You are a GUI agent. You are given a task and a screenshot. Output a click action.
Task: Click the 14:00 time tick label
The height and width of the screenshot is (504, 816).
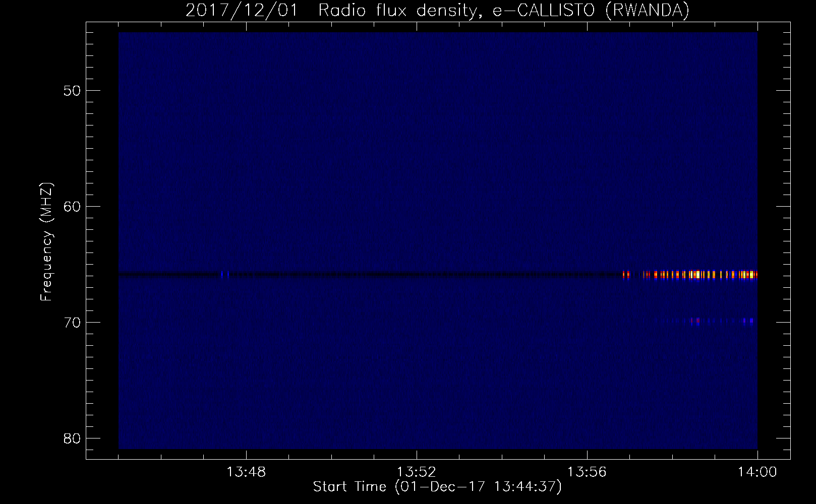(x=757, y=472)
